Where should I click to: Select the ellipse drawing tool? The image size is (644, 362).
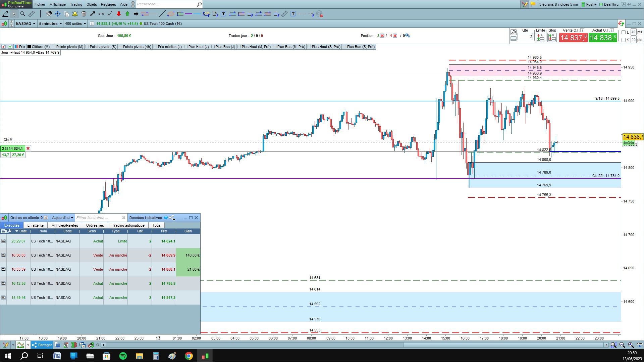tap(171, 14)
